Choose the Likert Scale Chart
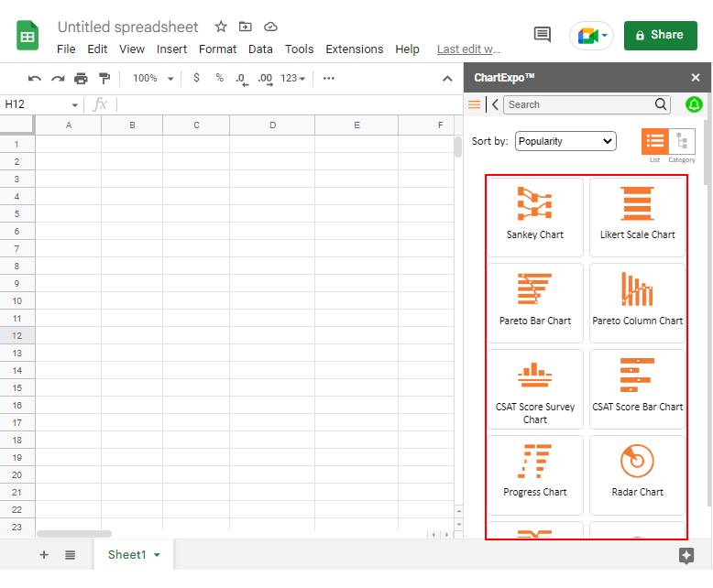This screenshot has width=713, height=588. pos(637,217)
